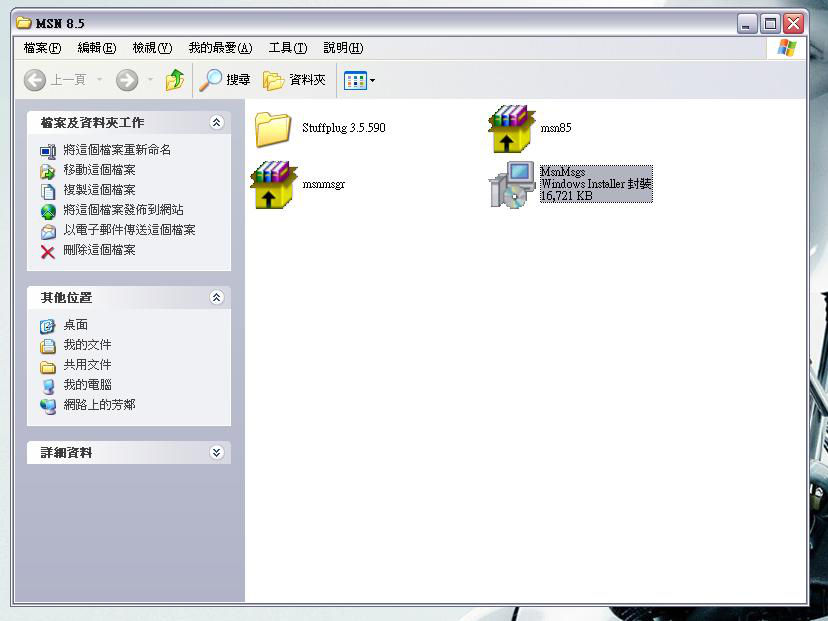Viewport: 828px width, 621px height.
Task: Click the MsnMsgs file name label
Action: pos(562,172)
